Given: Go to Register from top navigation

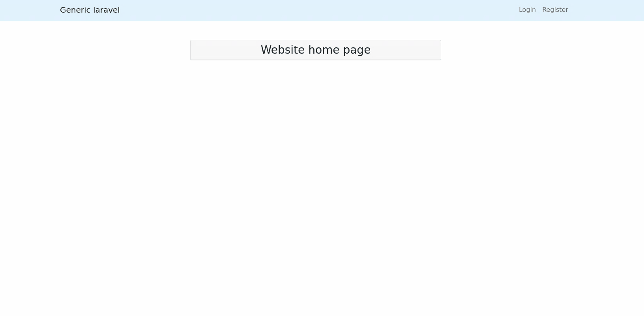Looking at the screenshot, I should click(555, 10).
